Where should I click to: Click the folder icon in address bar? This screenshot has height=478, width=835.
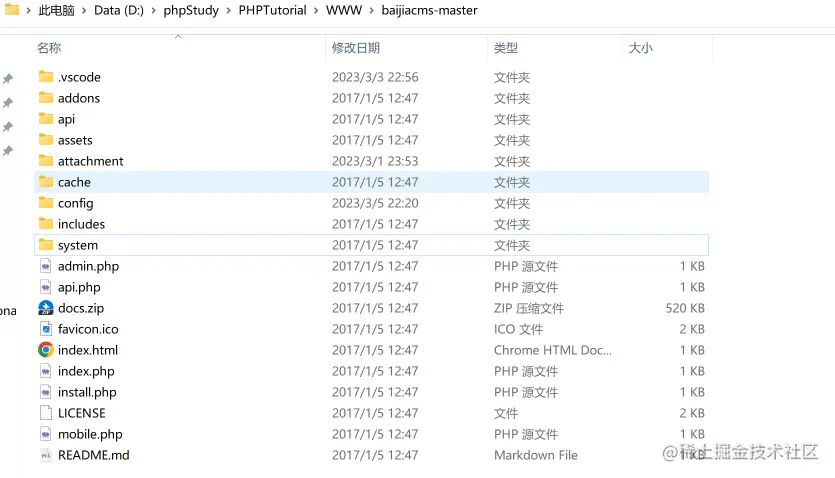click(x=12, y=10)
